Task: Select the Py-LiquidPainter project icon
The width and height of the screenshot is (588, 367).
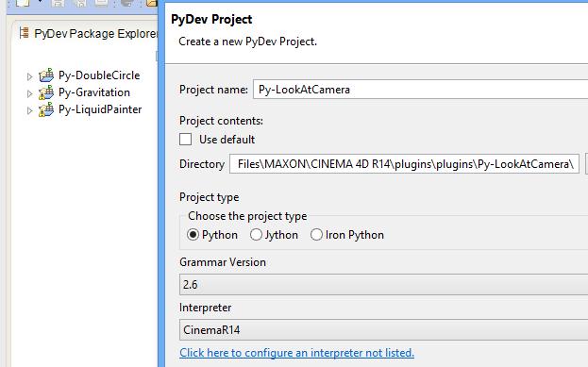Action: 46,109
